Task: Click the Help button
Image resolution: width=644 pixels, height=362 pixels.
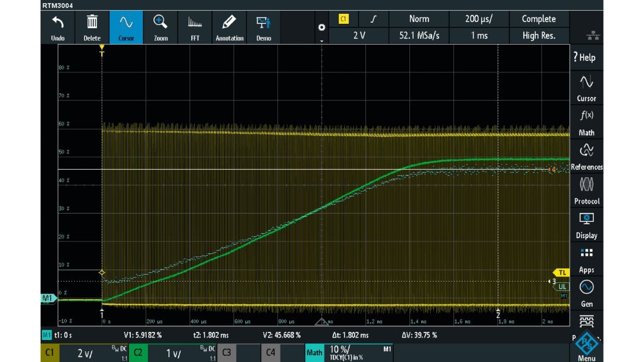Action: point(584,57)
